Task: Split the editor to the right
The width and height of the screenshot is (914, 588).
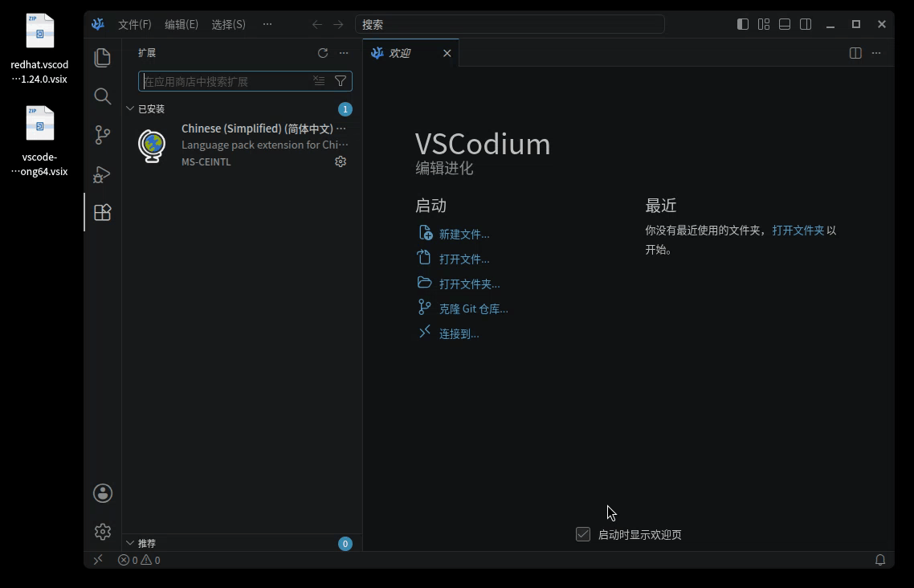Action: (855, 53)
